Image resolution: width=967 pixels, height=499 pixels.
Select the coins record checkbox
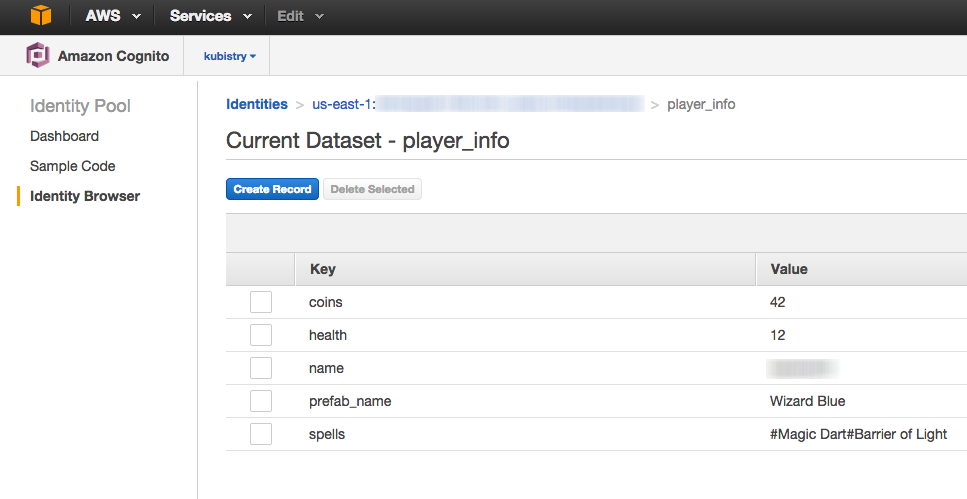[261, 302]
